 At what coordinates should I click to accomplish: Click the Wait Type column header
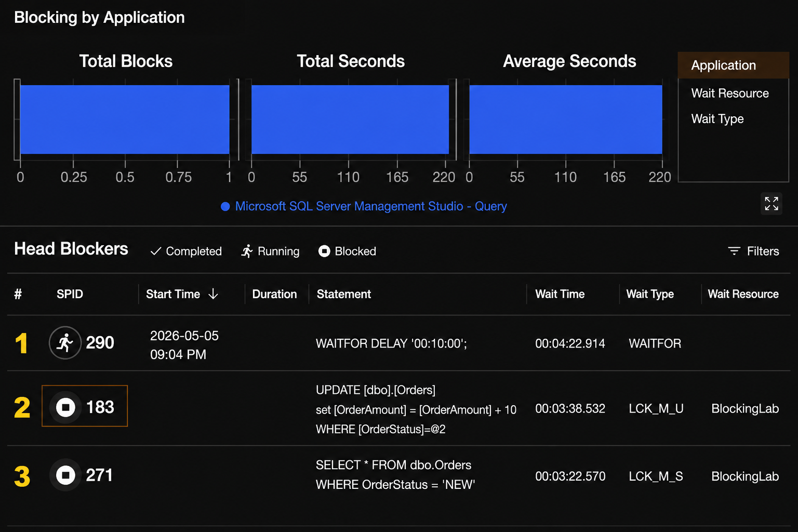(650, 294)
